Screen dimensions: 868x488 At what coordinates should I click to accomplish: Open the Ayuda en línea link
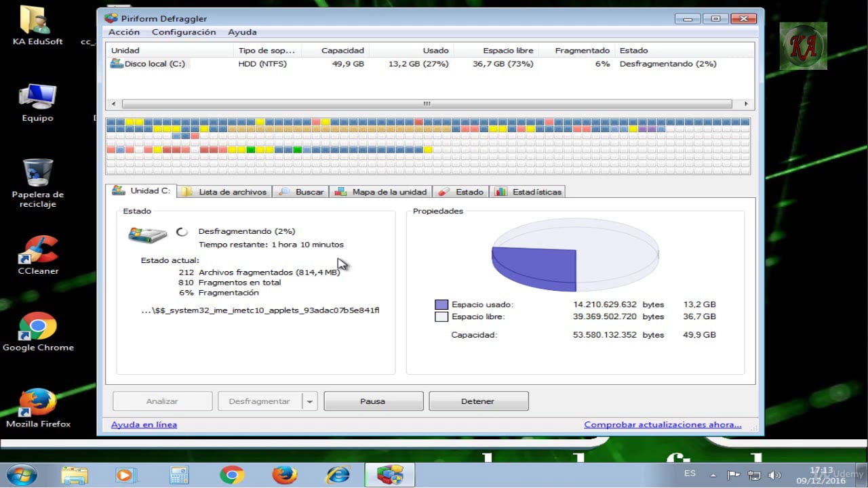pos(144,424)
